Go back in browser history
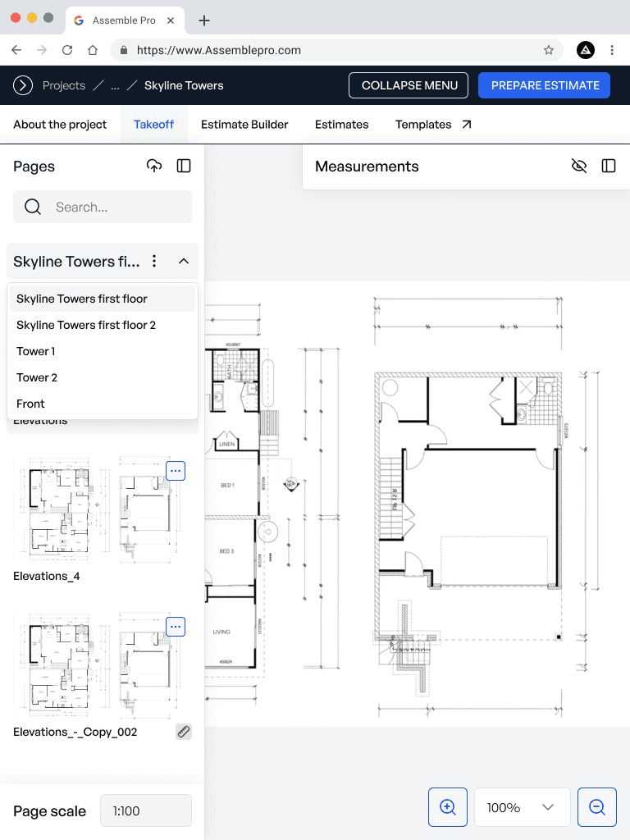 pyautogui.click(x=16, y=50)
